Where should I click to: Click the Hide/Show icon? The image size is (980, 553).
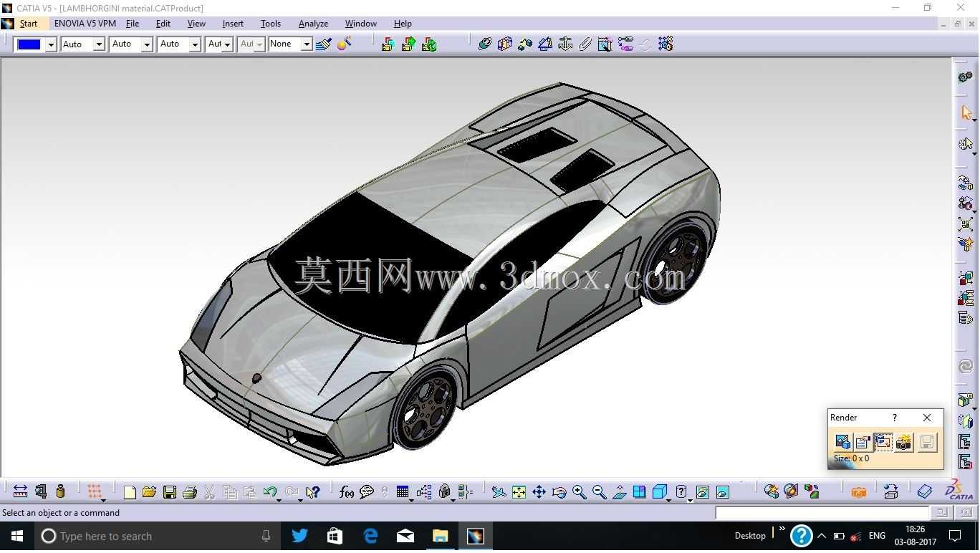coord(702,492)
